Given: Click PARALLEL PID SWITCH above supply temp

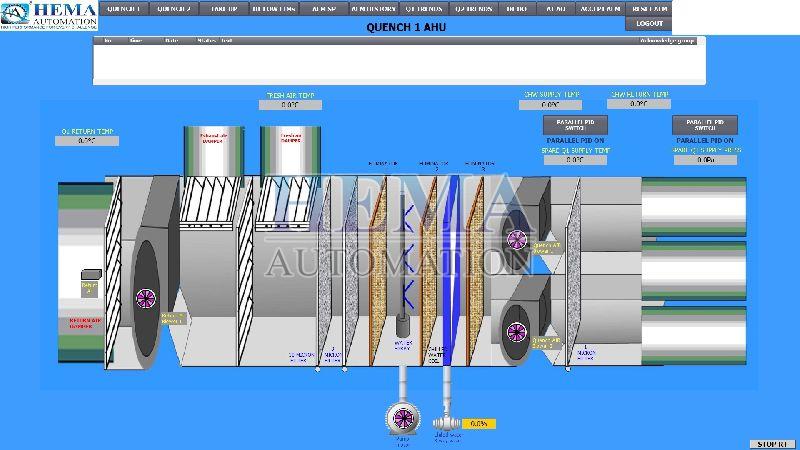Looking at the screenshot, I should [x=575, y=125].
